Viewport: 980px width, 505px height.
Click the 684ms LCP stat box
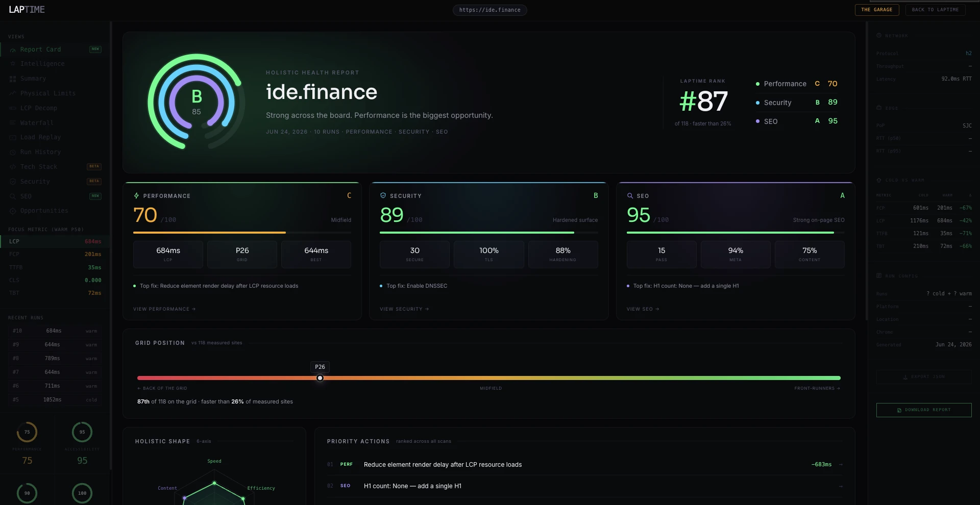168,255
